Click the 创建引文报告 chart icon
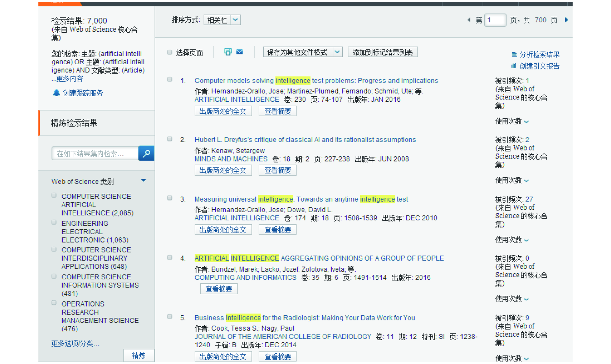The image size is (611, 364). click(514, 66)
